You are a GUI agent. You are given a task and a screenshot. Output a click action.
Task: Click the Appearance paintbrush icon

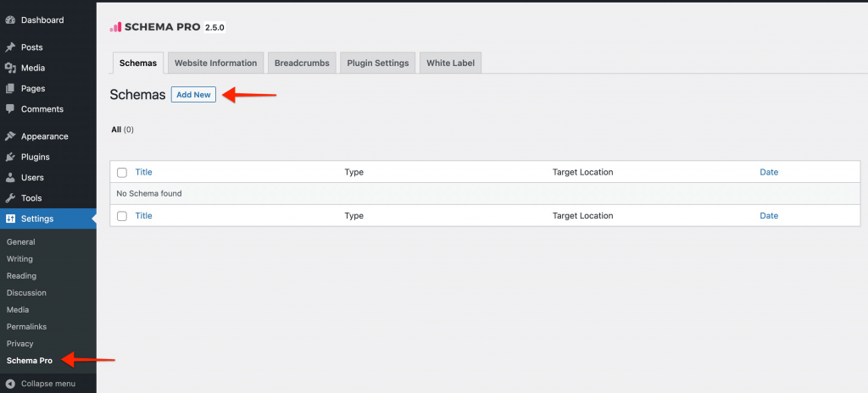point(10,136)
